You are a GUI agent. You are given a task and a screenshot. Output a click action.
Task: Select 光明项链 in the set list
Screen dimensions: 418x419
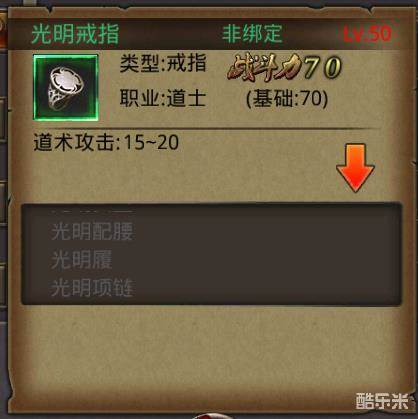pos(92,288)
